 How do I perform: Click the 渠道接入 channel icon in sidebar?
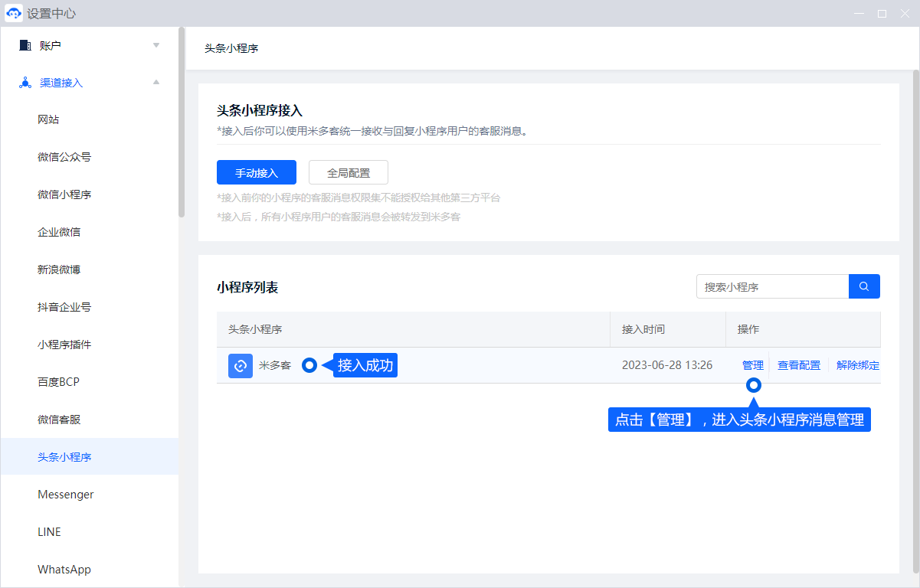(25, 83)
